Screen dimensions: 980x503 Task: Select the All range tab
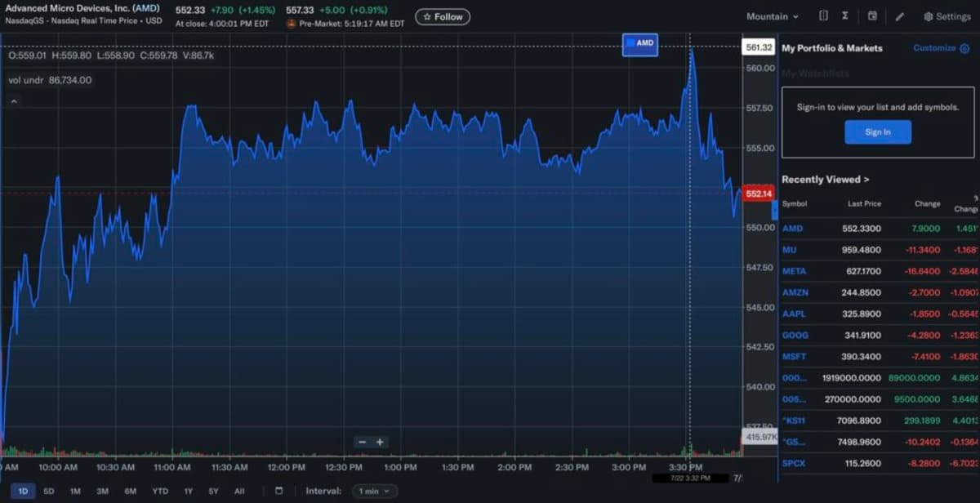[239, 491]
